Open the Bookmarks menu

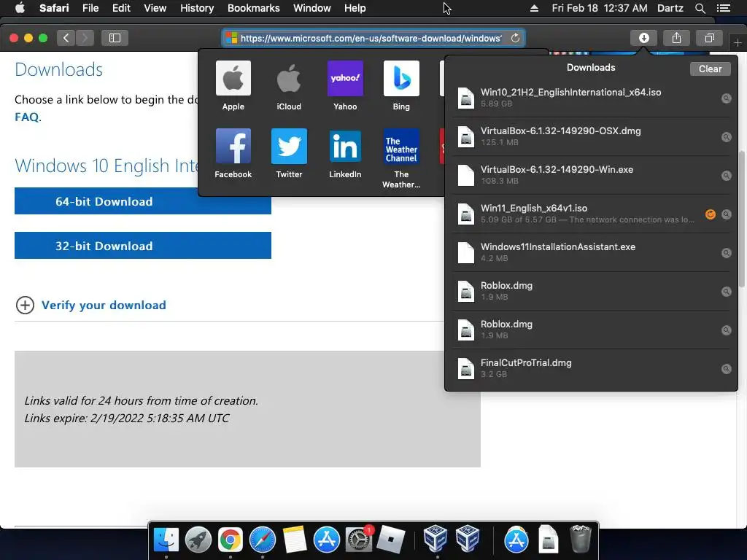(x=253, y=8)
